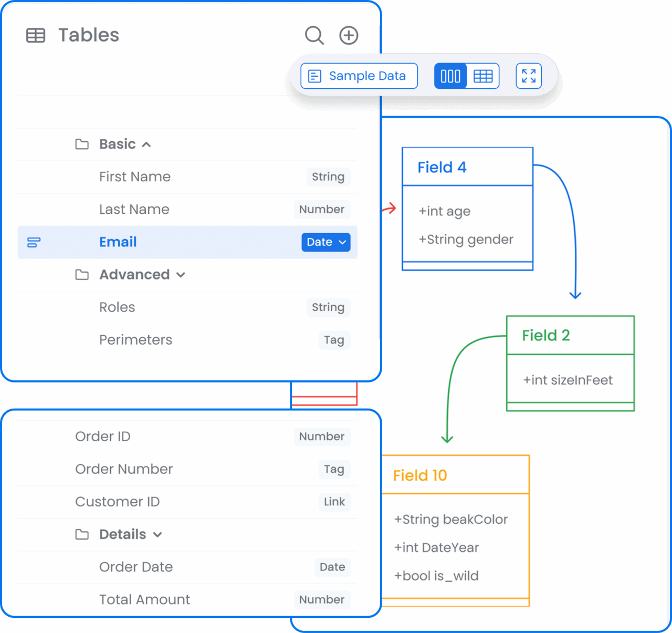
Task: Click the Basic folder icon
Action: [x=82, y=144]
